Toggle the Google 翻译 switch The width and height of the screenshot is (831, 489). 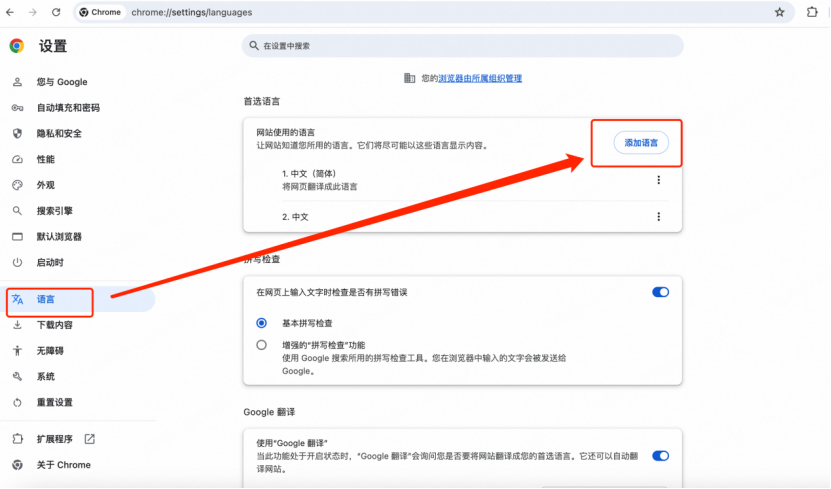point(660,456)
